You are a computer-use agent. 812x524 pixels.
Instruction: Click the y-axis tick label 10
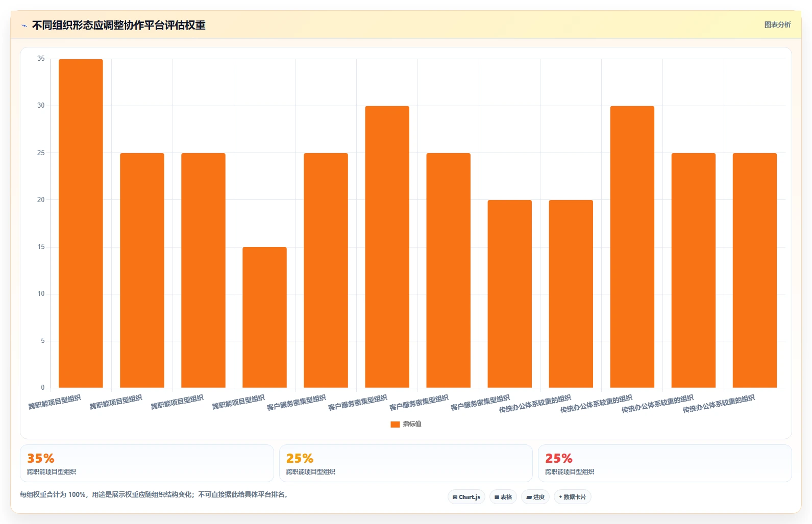41,294
